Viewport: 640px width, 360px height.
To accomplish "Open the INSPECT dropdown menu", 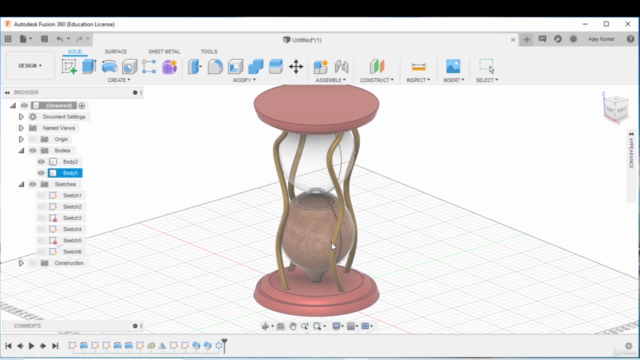I will point(418,80).
